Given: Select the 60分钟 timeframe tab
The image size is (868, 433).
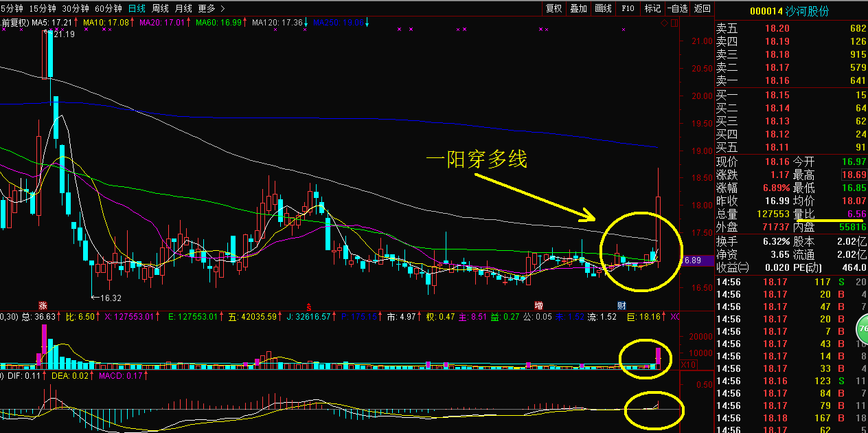Looking at the screenshot, I should point(108,8).
